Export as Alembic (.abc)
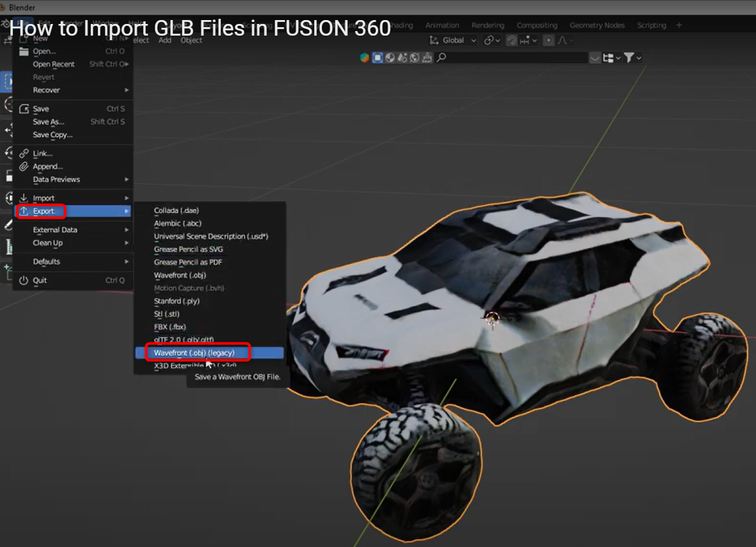 click(209, 223)
